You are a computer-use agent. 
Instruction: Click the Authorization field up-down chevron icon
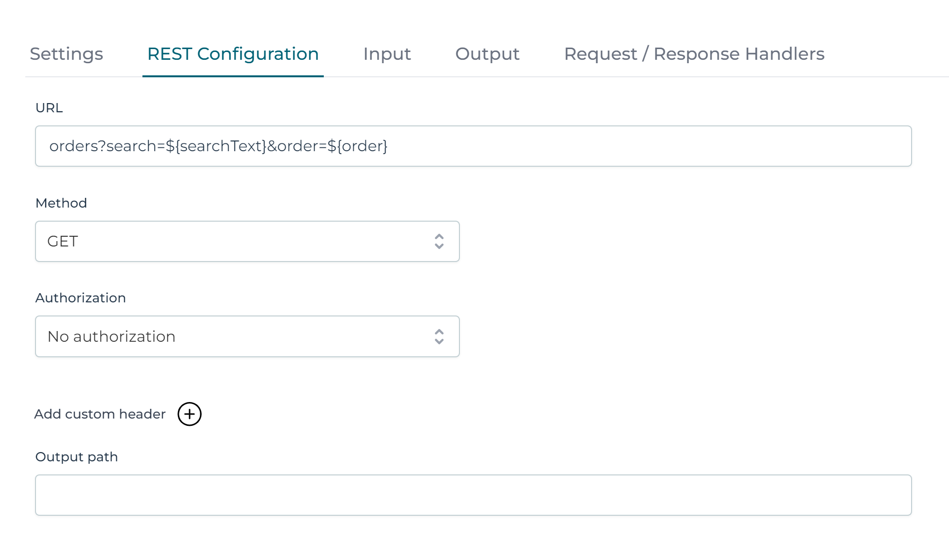439,337
